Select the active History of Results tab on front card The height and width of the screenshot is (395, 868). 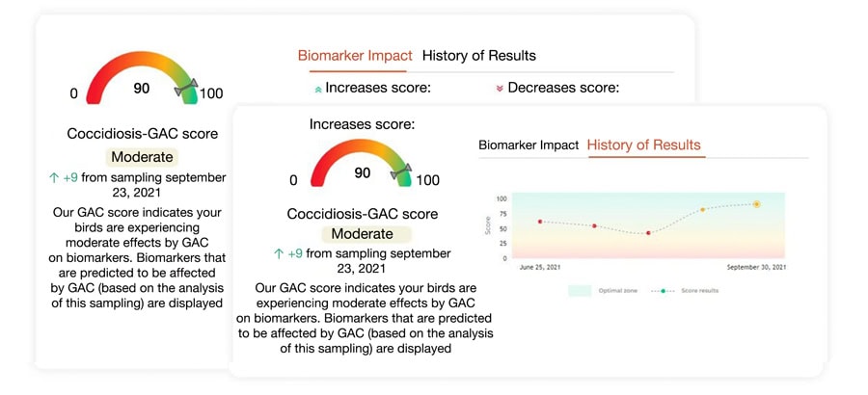644,145
